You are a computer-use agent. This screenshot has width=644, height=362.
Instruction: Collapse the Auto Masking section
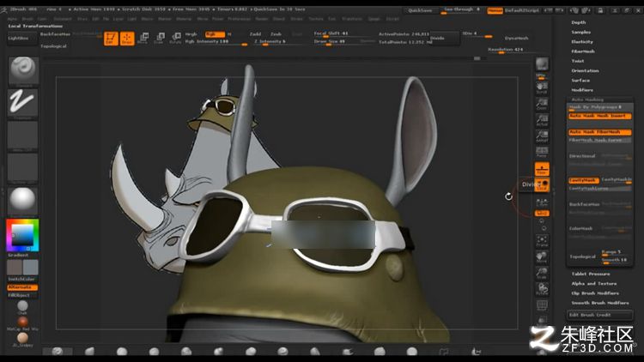(587, 100)
